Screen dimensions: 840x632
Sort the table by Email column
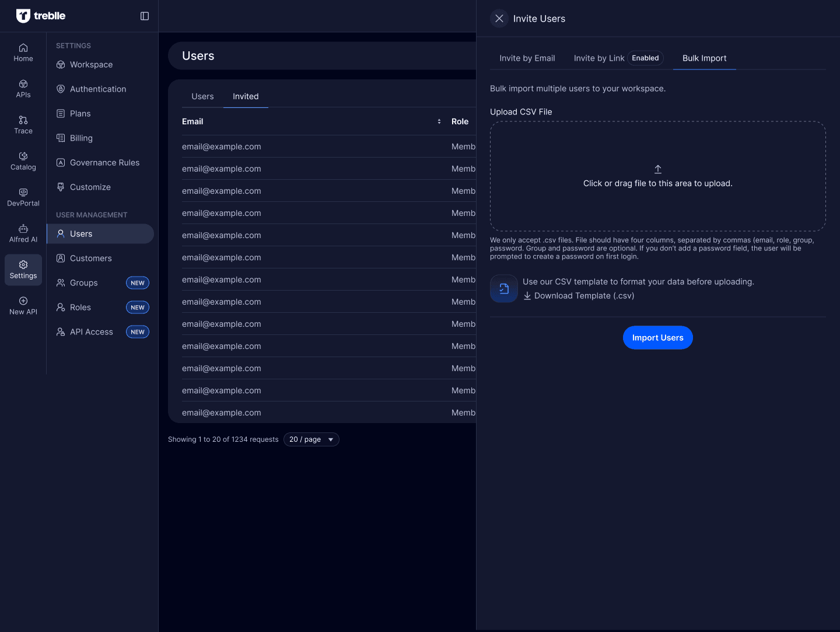(x=439, y=121)
